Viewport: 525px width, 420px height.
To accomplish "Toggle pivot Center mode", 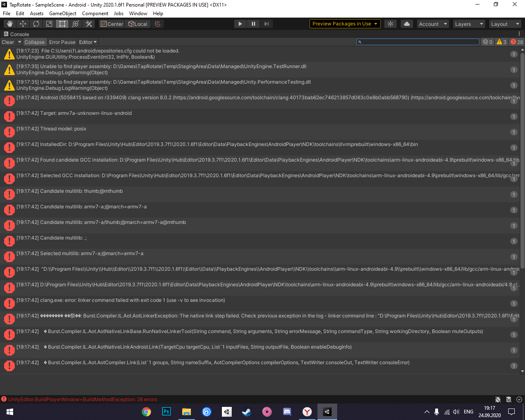I will [112, 24].
